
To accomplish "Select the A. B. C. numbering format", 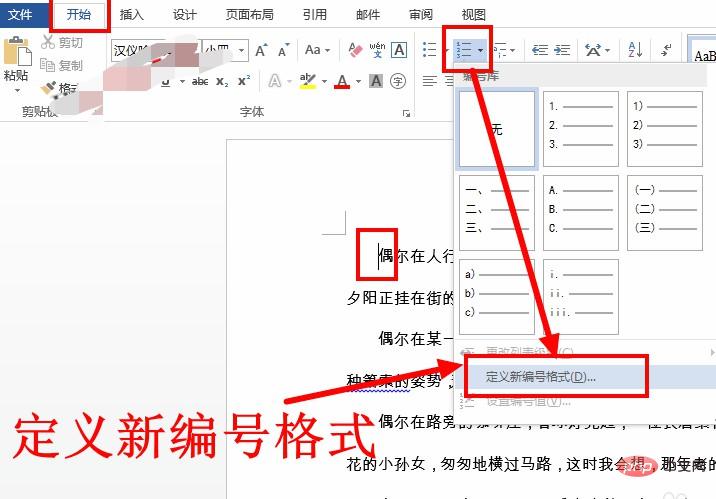I will pyautogui.click(x=580, y=211).
